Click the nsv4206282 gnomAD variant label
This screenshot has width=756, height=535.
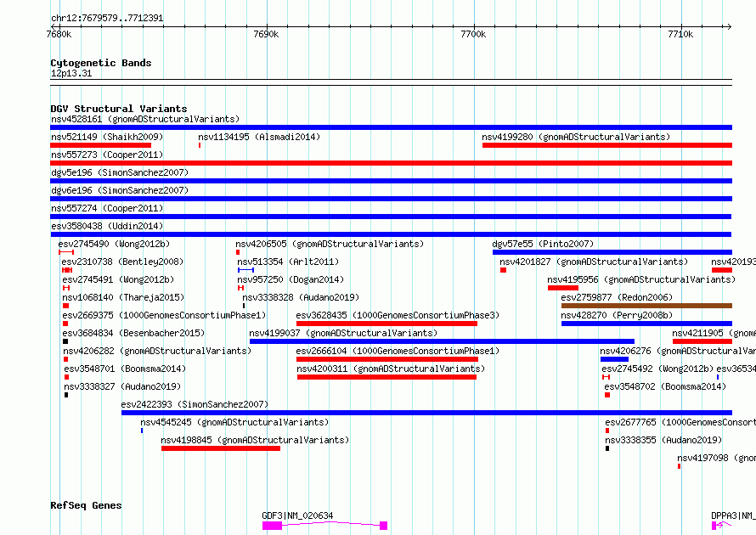157,351
